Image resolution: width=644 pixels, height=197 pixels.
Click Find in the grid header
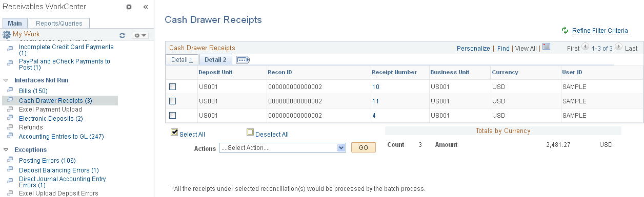coord(504,49)
